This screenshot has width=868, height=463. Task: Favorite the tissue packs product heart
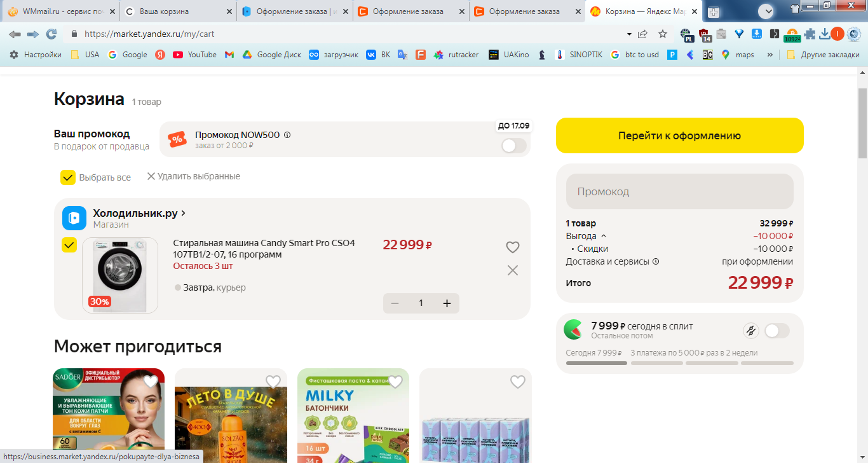[518, 382]
